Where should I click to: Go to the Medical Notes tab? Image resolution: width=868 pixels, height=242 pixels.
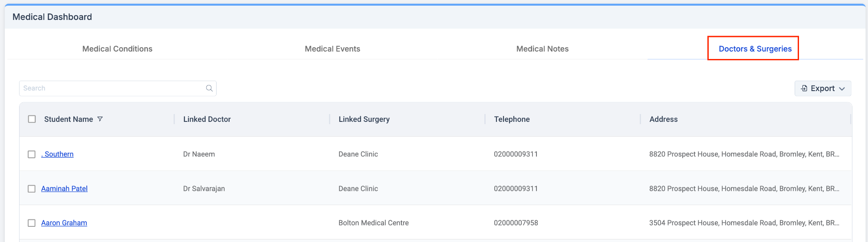point(542,49)
